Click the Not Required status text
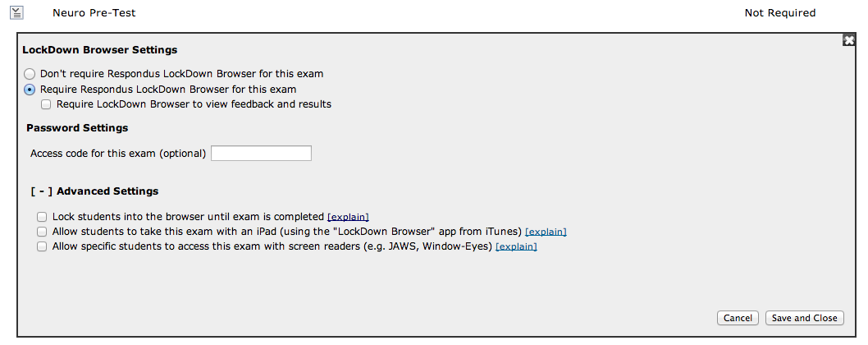The image size is (868, 345). [780, 13]
